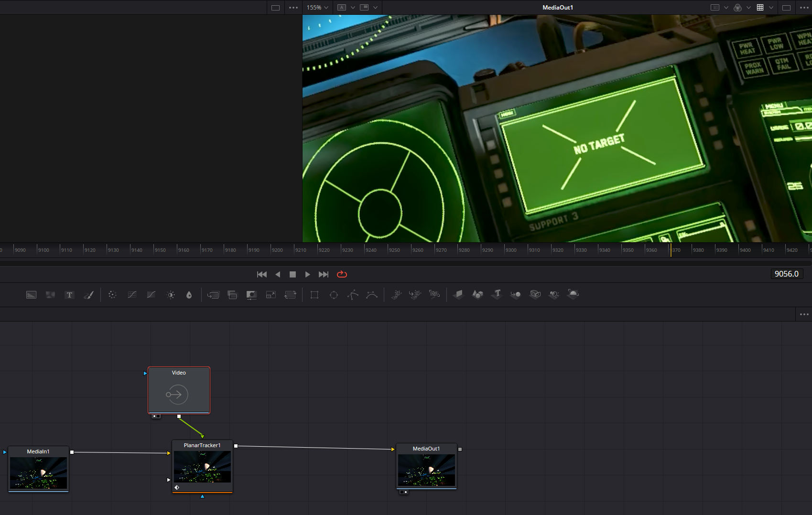Add a Blur node

click(x=189, y=295)
